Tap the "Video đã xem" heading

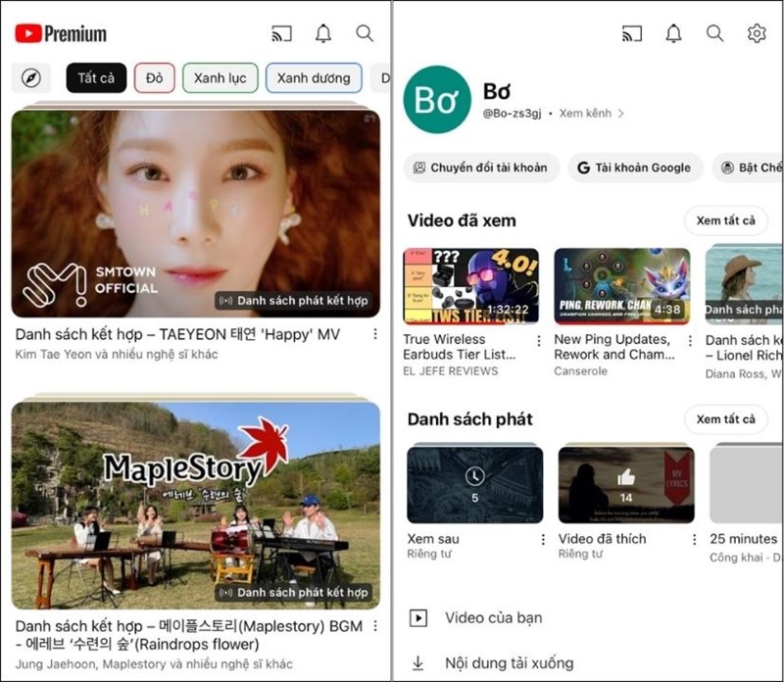462,220
